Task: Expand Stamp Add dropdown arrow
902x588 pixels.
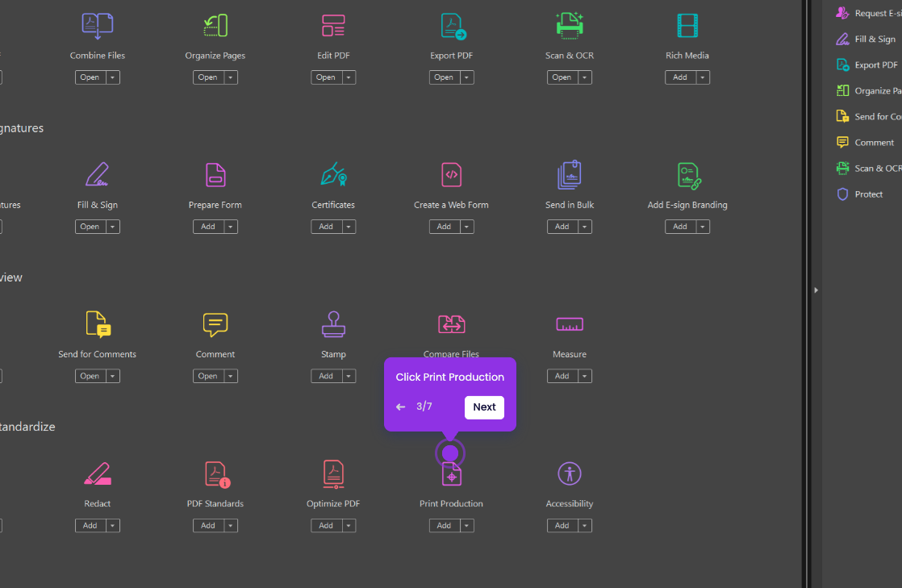Action: pyautogui.click(x=349, y=377)
